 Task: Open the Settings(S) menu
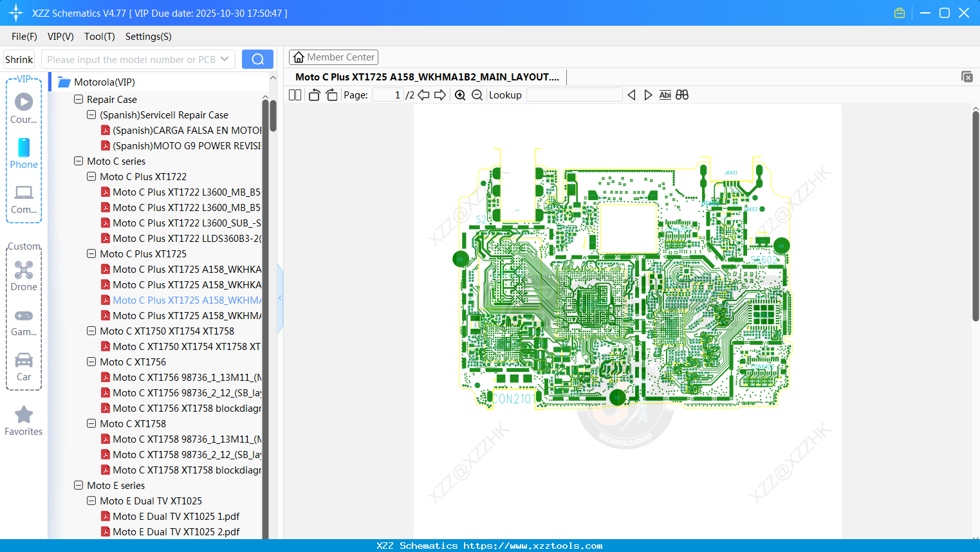[149, 37]
